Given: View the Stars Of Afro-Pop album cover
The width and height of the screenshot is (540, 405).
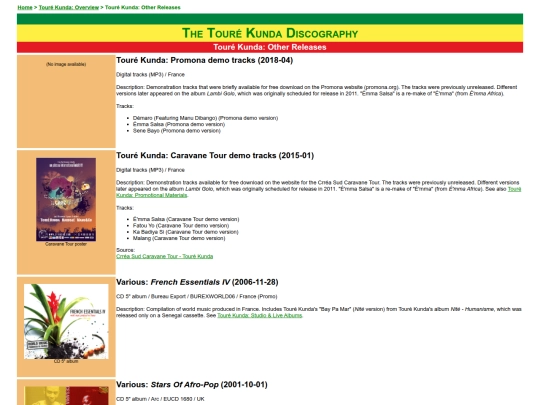Looking at the screenshot, I should [x=66, y=395].
